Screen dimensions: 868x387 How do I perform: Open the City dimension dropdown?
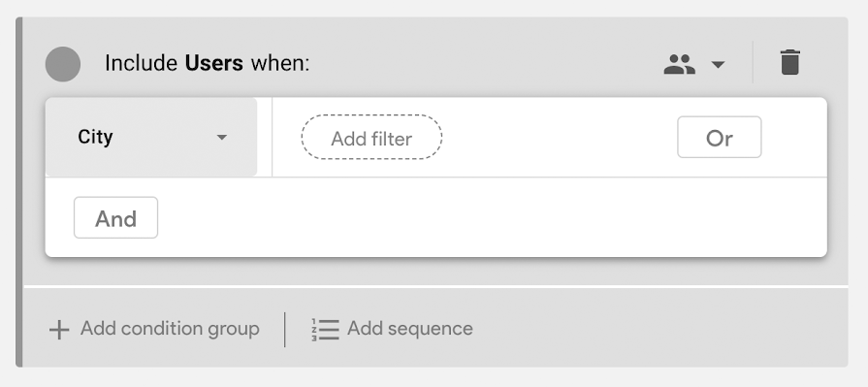tap(151, 137)
